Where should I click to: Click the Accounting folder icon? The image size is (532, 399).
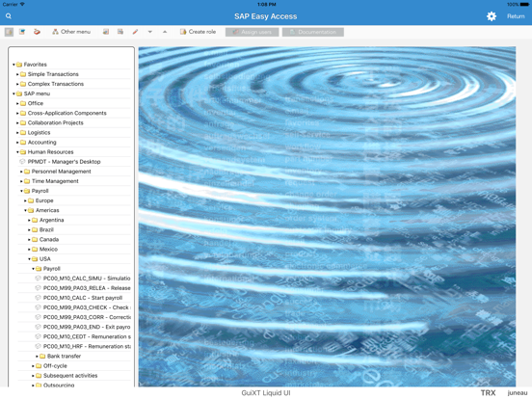23,143
